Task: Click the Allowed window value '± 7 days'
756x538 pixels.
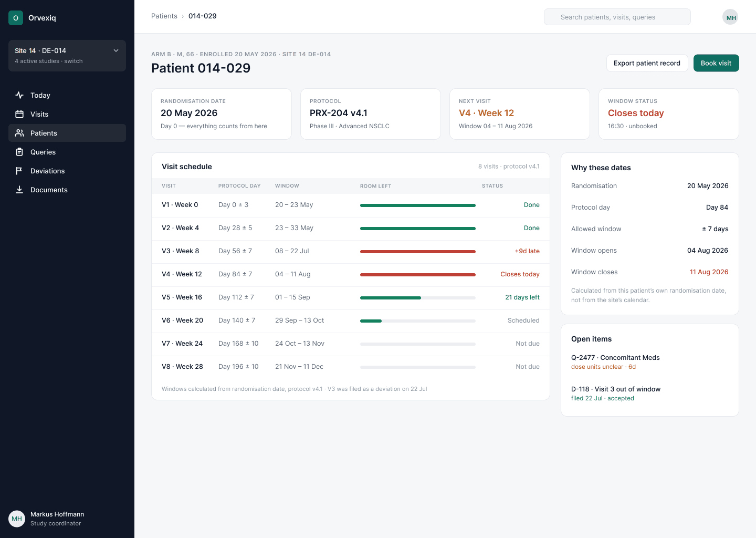Action: click(x=715, y=229)
